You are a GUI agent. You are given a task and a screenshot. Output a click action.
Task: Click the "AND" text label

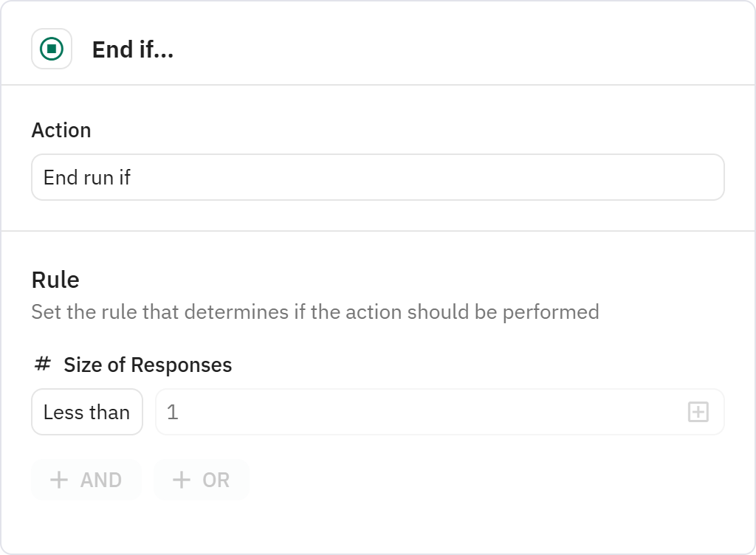tap(101, 480)
